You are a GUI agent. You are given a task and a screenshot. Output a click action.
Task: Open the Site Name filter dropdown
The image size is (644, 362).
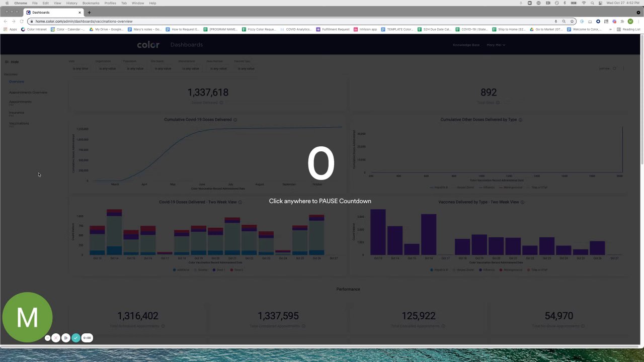click(x=163, y=68)
